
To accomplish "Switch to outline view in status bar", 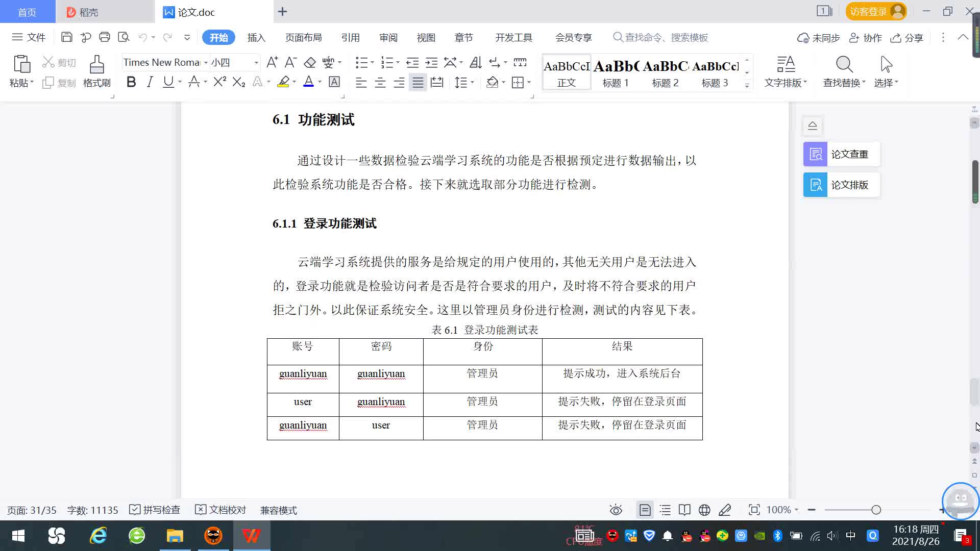I will pos(665,510).
